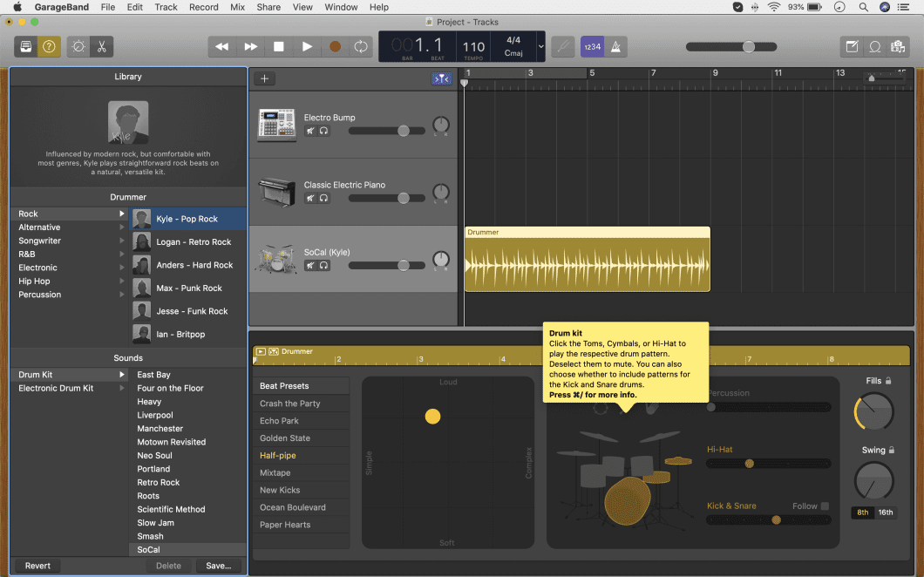Switch Swing to 16th notes
924x577 pixels.
point(886,513)
